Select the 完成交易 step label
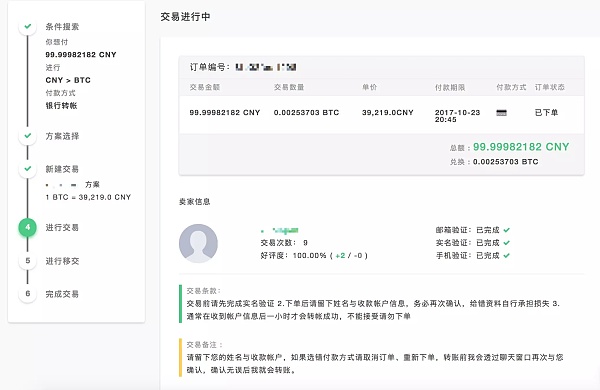600x390 pixels. point(62,294)
